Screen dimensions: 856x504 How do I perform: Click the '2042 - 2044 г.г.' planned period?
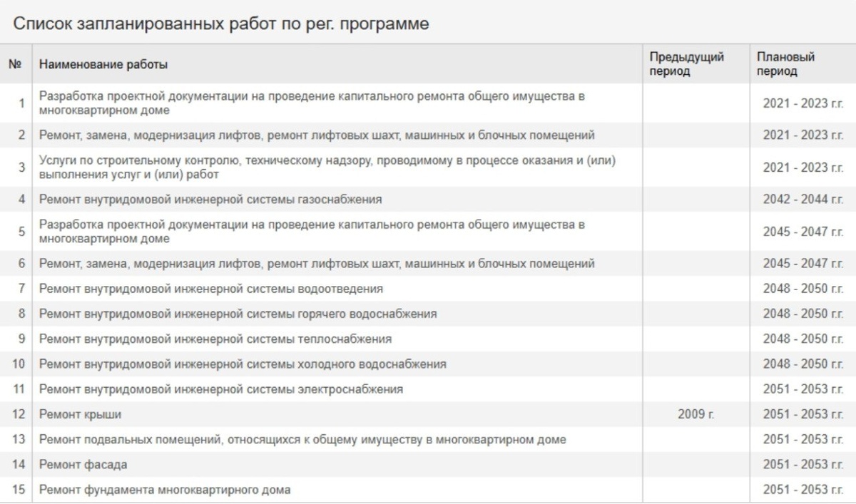803,200
